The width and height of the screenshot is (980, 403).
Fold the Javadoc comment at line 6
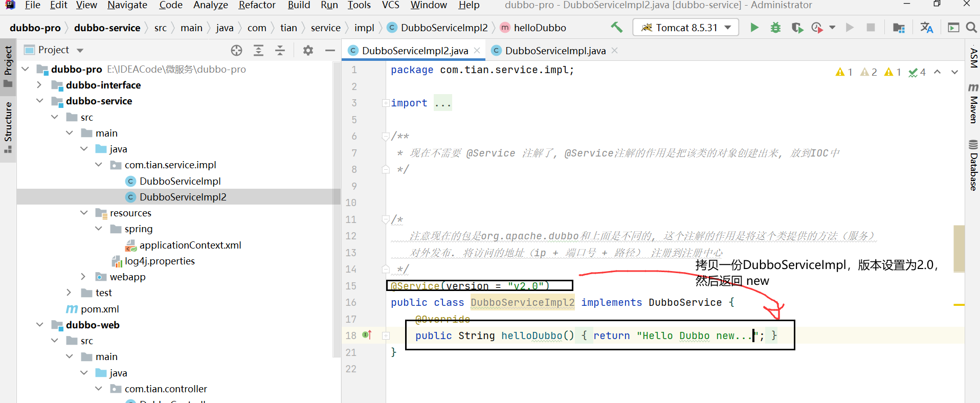386,137
